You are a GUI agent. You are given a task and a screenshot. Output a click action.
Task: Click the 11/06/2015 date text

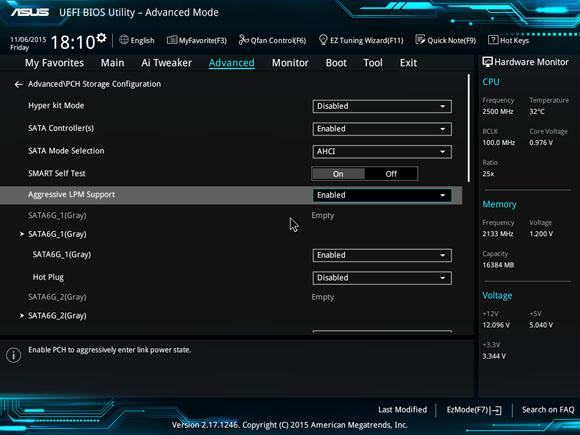point(28,40)
